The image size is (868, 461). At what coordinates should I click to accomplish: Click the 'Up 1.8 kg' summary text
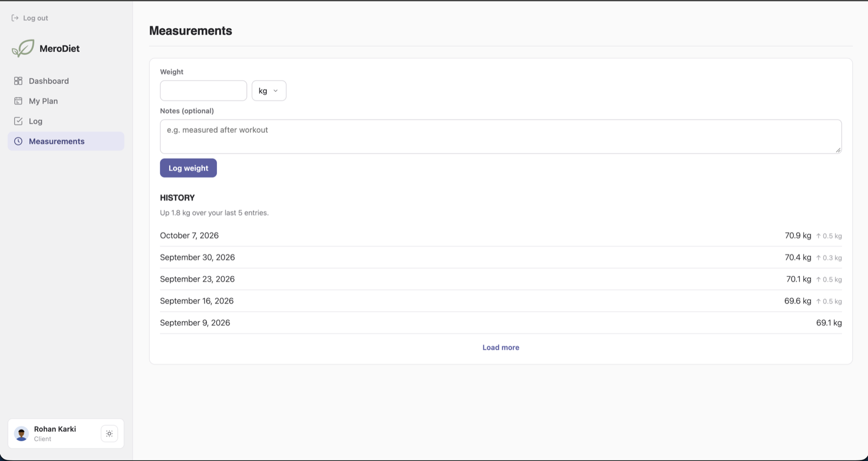pos(214,213)
